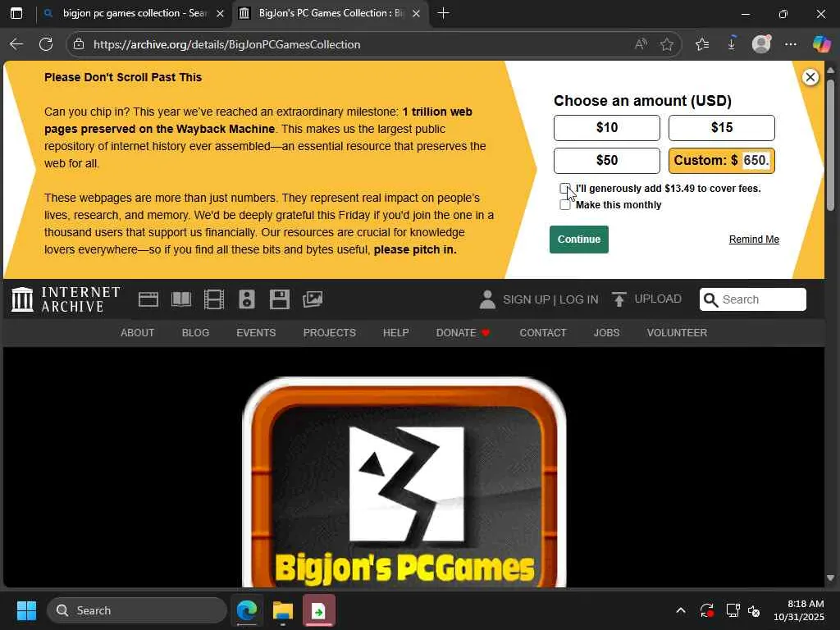Open the Favorites list icon
Screen dimensions: 840x630
click(702, 44)
